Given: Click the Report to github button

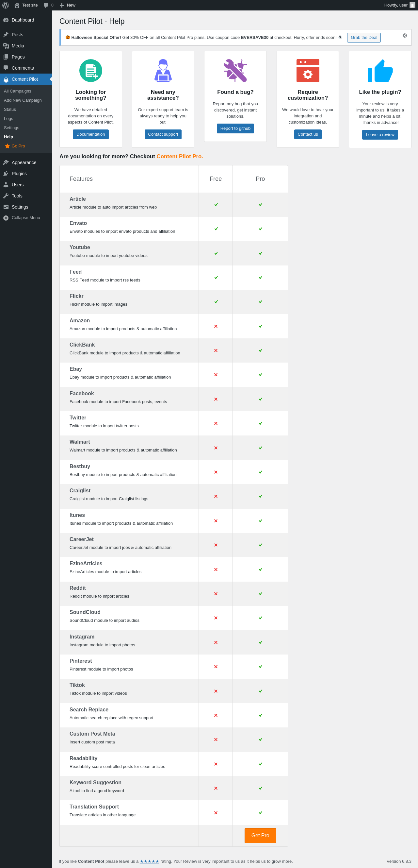Looking at the screenshot, I should (235, 128).
